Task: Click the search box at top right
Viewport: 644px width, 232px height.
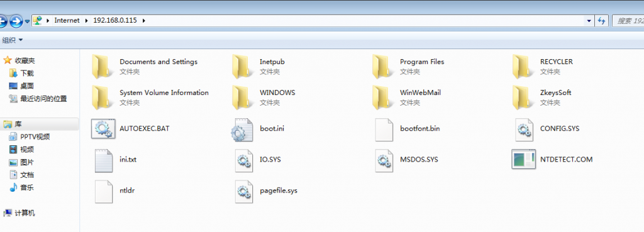Action: pos(628,21)
